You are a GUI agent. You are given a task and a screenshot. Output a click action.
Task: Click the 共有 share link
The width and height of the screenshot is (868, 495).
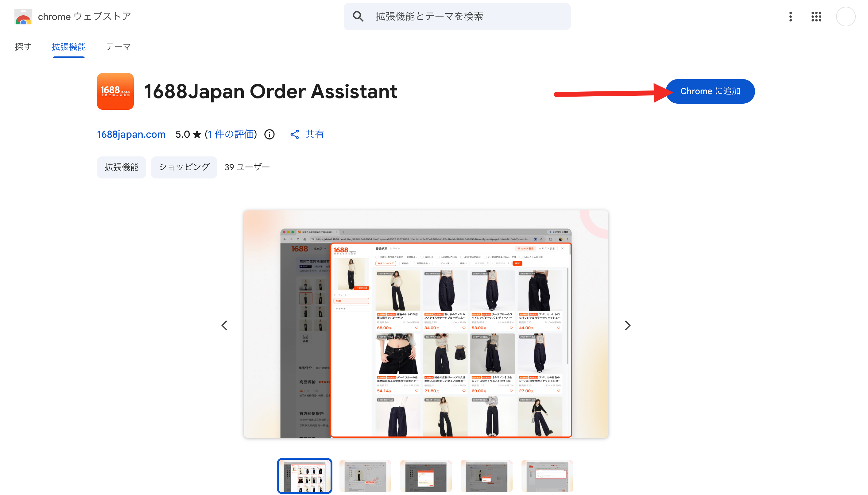(x=315, y=134)
